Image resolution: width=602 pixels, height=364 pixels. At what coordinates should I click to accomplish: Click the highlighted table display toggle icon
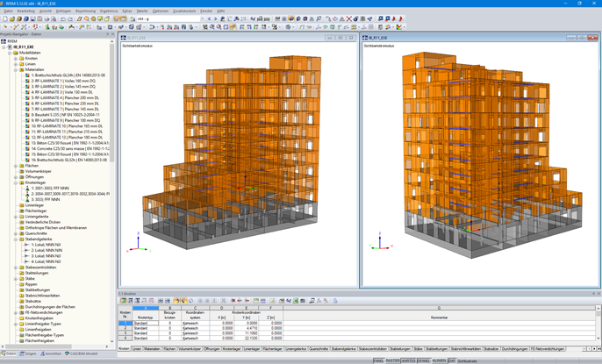click(x=123, y=18)
